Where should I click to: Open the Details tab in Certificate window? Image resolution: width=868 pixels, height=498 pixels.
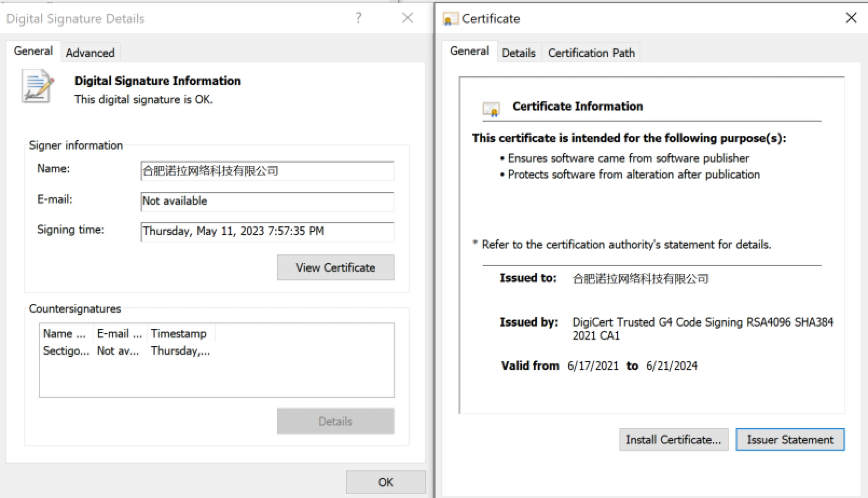click(519, 53)
